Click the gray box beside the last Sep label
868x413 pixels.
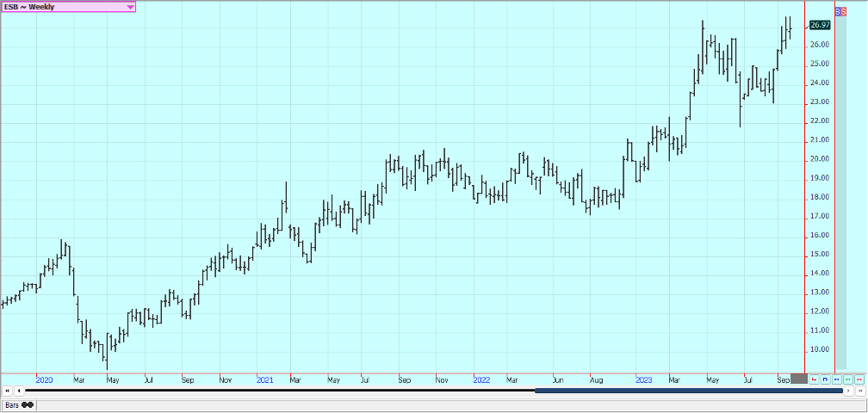[x=799, y=379]
